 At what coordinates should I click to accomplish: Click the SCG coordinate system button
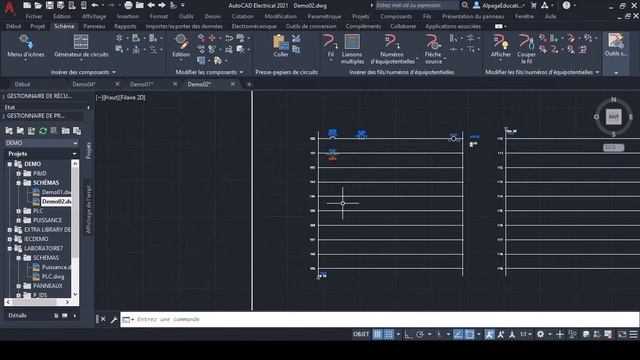(x=613, y=147)
